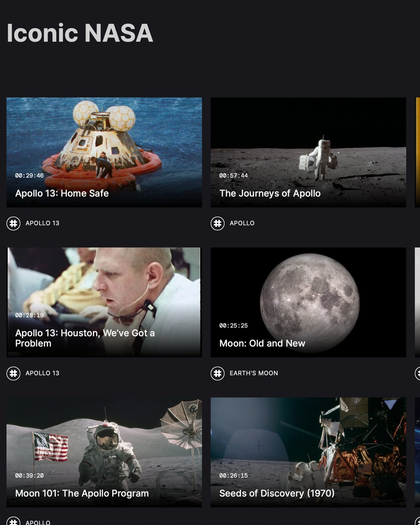
Task: Open the Apollo 13: Houston, We've Got a Problem thumbnail
Action: 104,302
